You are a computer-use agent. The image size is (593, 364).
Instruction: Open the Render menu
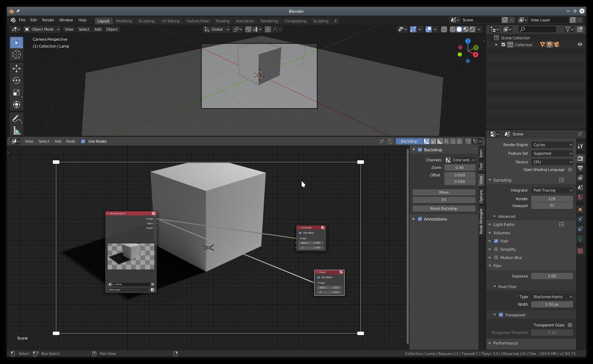coord(48,20)
